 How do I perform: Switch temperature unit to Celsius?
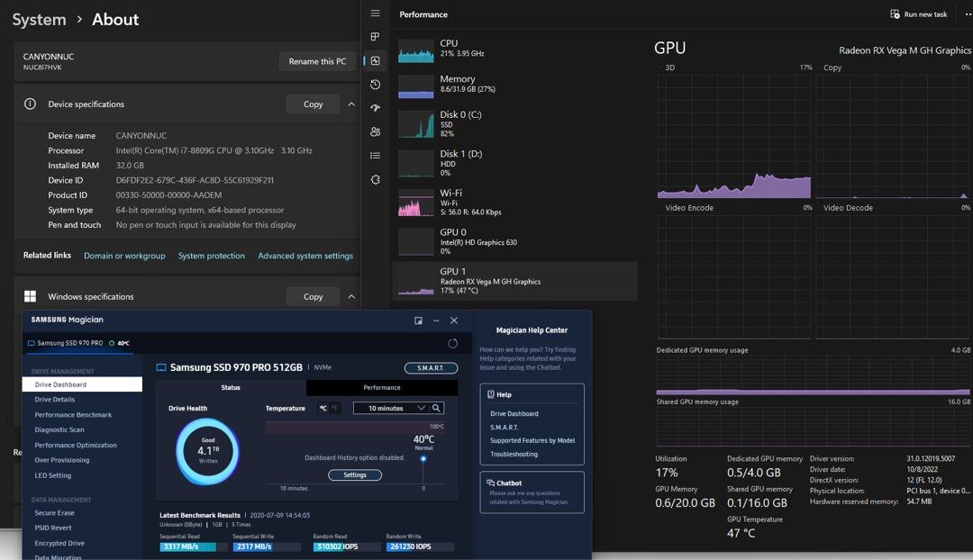(x=323, y=408)
